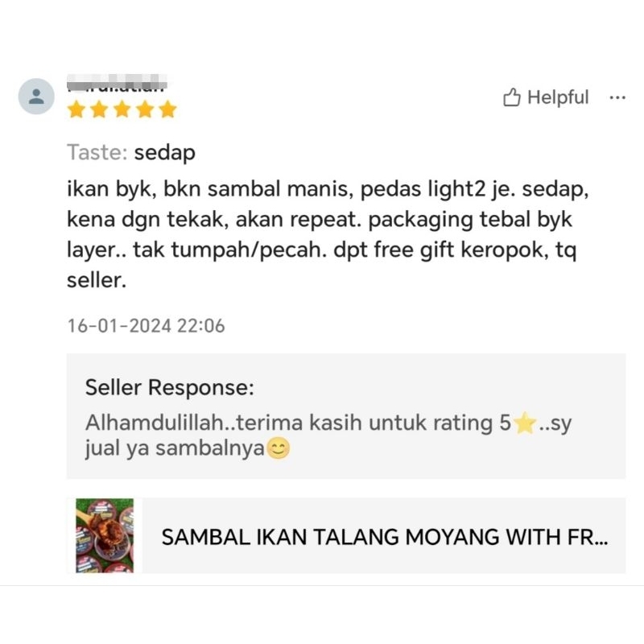Click the Alhamdulillah seller reply text

[328, 436]
